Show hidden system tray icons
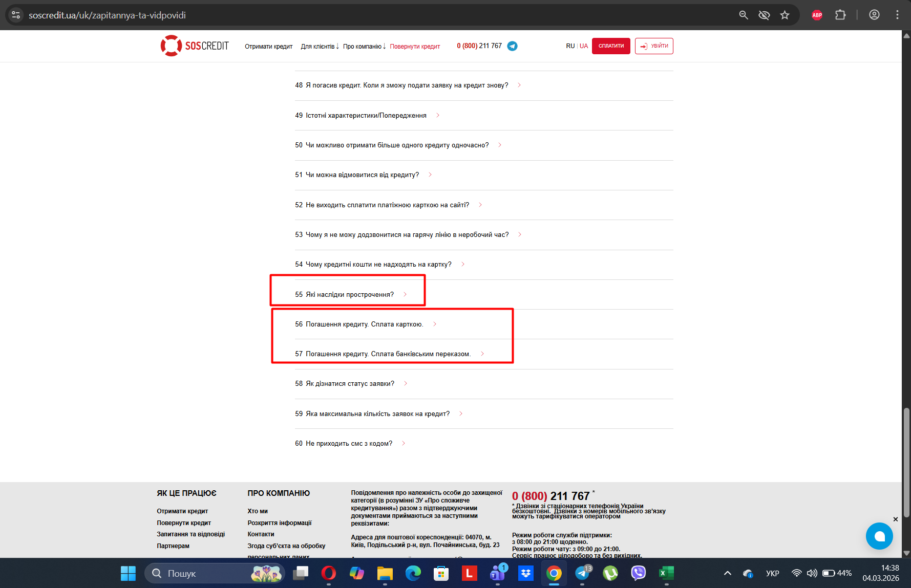Image resolution: width=911 pixels, height=588 pixels. point(728,573)
